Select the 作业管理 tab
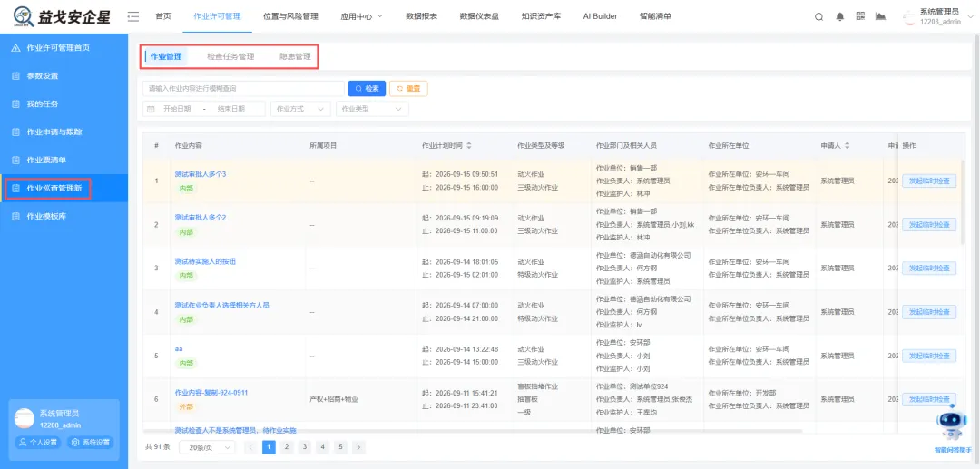Image resolution: width=980 pixels, height=469 pixels. (166, 56)
